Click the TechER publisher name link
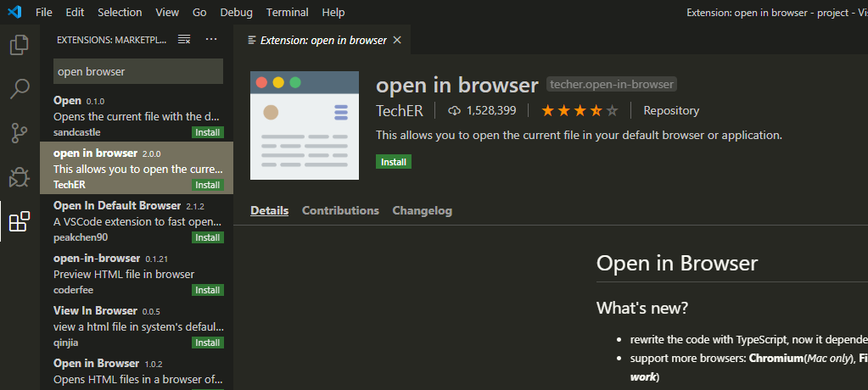The image size is (868, 390). (x=400, y=110)
